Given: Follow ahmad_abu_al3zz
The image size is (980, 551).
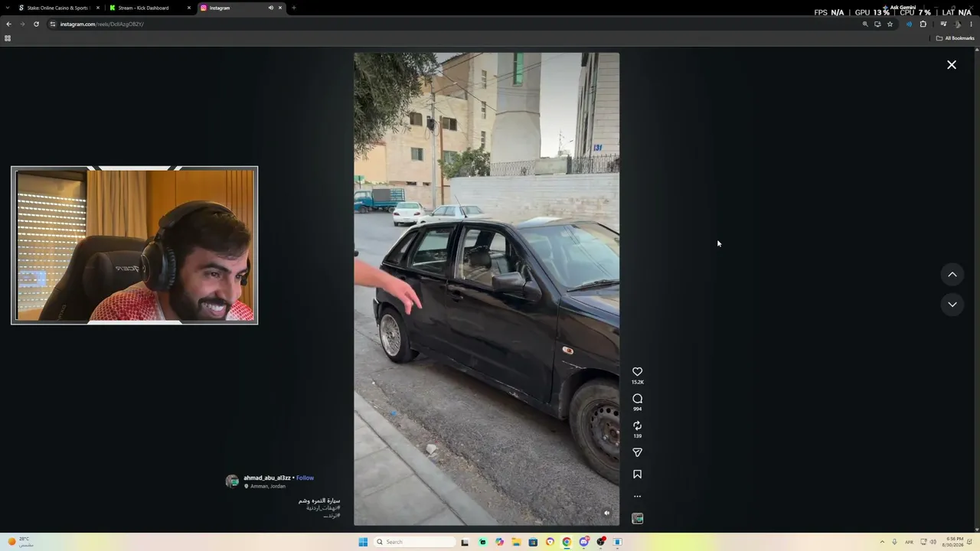Looking at the screenshot, I should 305,478.
